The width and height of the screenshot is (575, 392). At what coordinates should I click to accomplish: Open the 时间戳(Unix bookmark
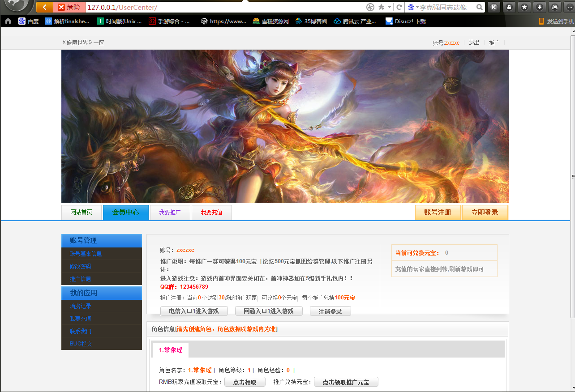point(120,21)
